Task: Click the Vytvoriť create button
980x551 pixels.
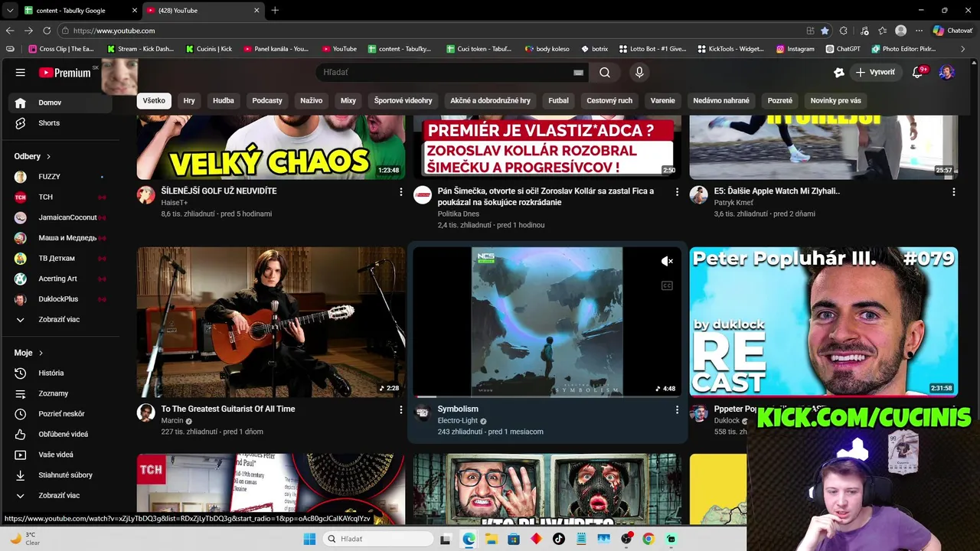Action: point(875,73)
